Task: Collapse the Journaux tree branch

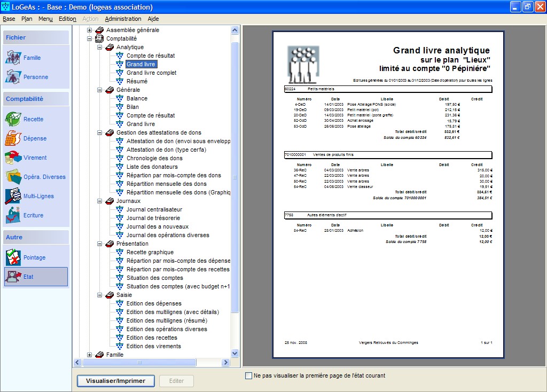Action: pyautogui.click(x=99, y=201)
